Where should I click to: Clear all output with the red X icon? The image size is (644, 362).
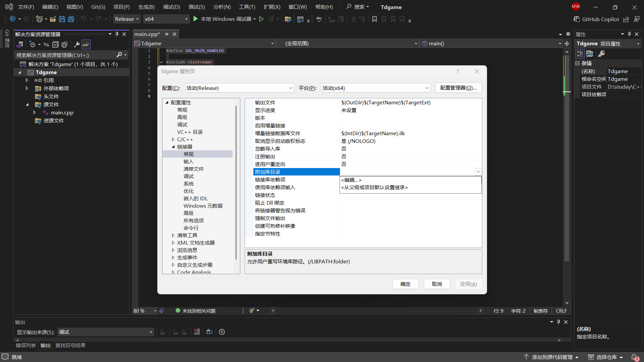[197, 332]
